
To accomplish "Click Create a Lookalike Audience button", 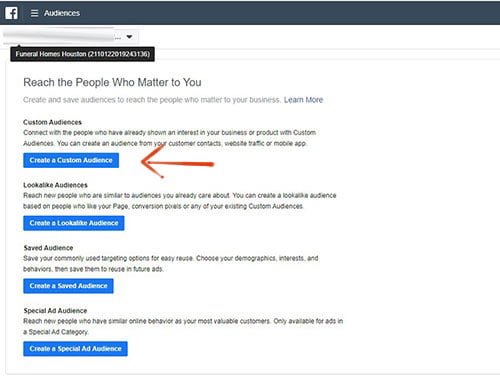I will [74, 223].
